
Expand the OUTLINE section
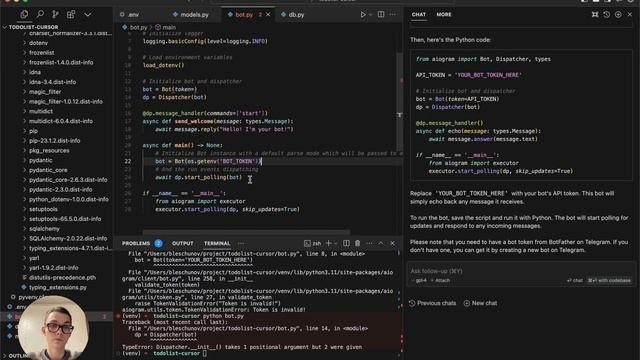tap(16, 356)
